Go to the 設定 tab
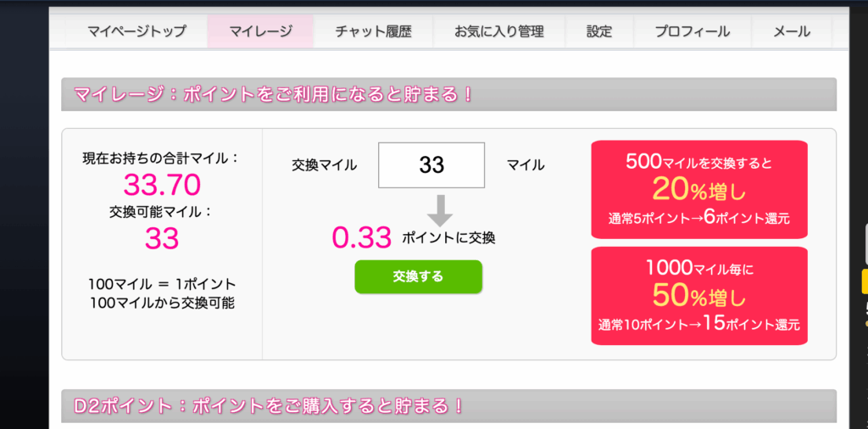The width and height of the screenshot is (868, 429). (x=598, y=32)
